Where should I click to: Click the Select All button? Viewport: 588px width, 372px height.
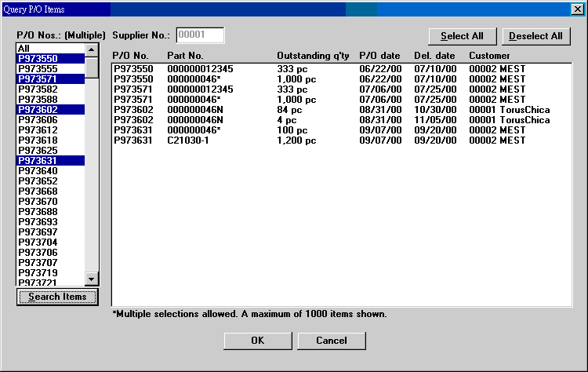462,36
